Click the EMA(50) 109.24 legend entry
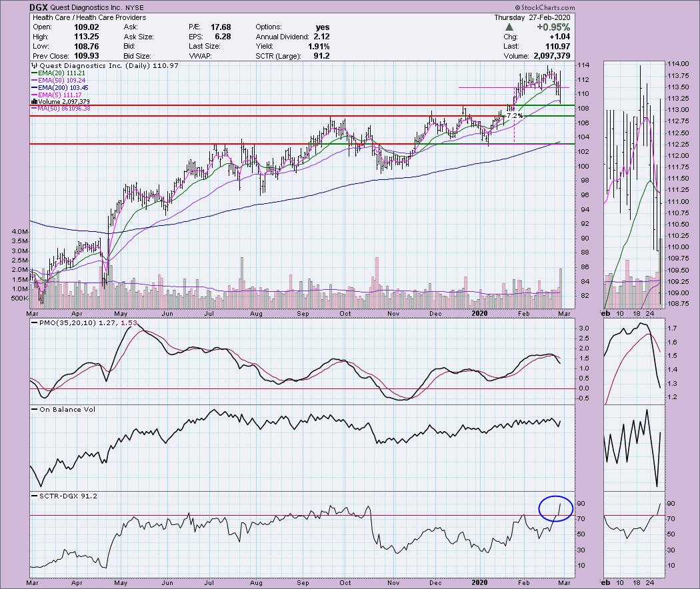 pos(58,81)
